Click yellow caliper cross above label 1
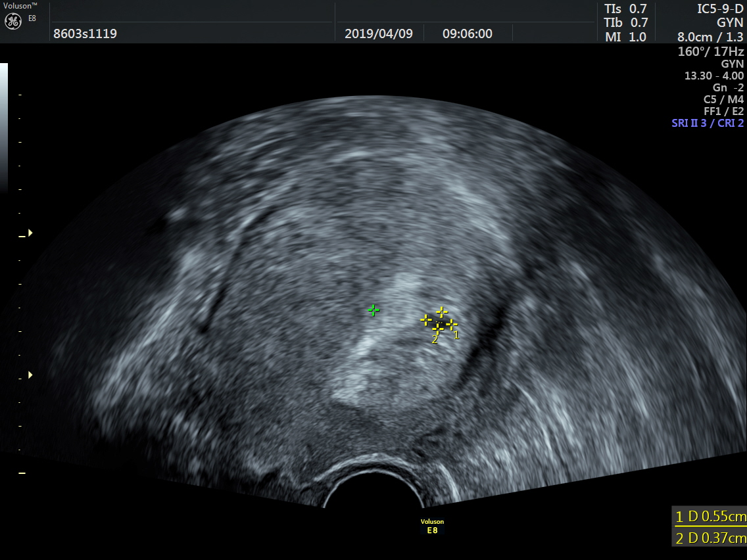This screenshot has width=747, height=560. [x=452, y=323]
